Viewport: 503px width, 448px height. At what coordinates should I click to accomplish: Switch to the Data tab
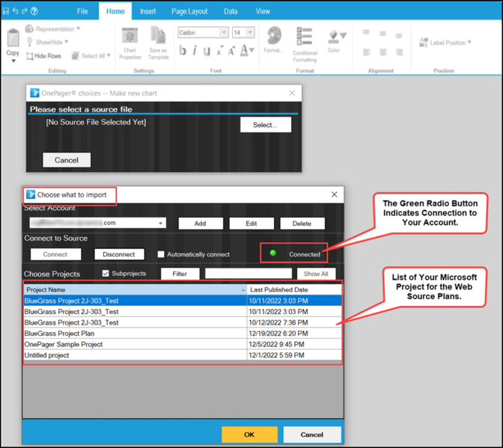(231, 11)
